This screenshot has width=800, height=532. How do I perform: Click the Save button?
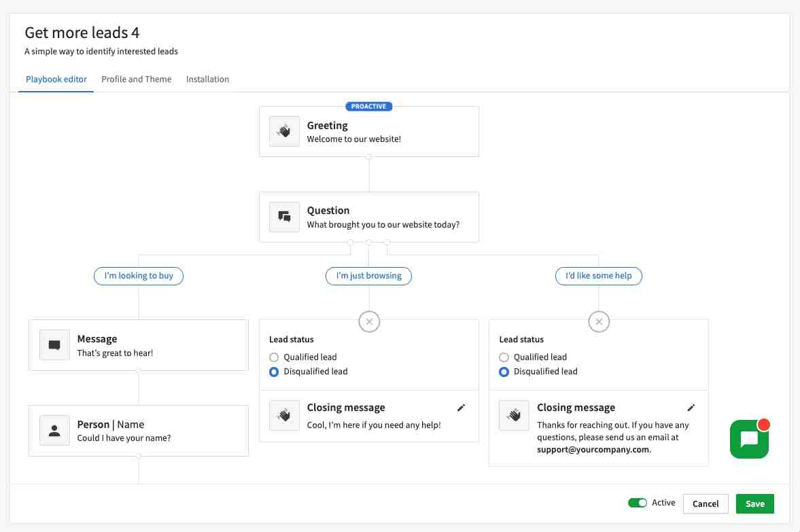[x=754, y=503]
